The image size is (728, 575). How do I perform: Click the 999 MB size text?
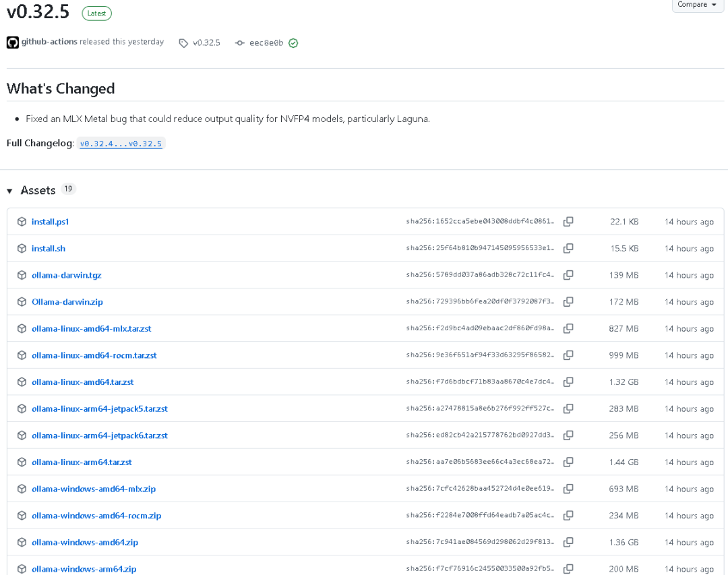click(x=624, y=355)
